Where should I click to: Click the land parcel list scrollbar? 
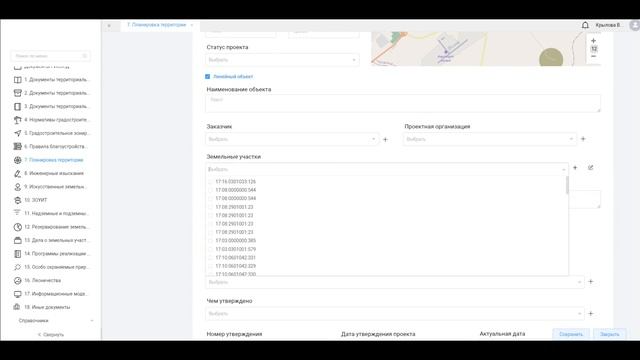567,186
